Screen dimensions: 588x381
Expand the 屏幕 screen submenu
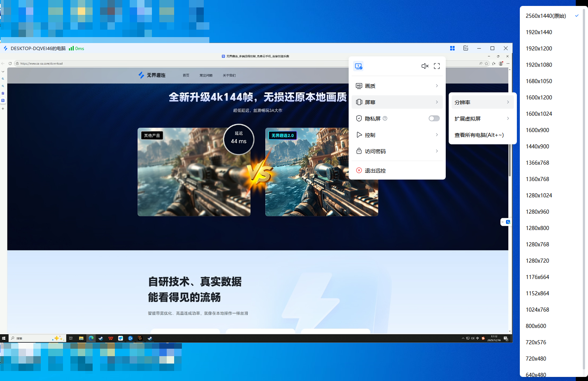[x=397, y=102]
